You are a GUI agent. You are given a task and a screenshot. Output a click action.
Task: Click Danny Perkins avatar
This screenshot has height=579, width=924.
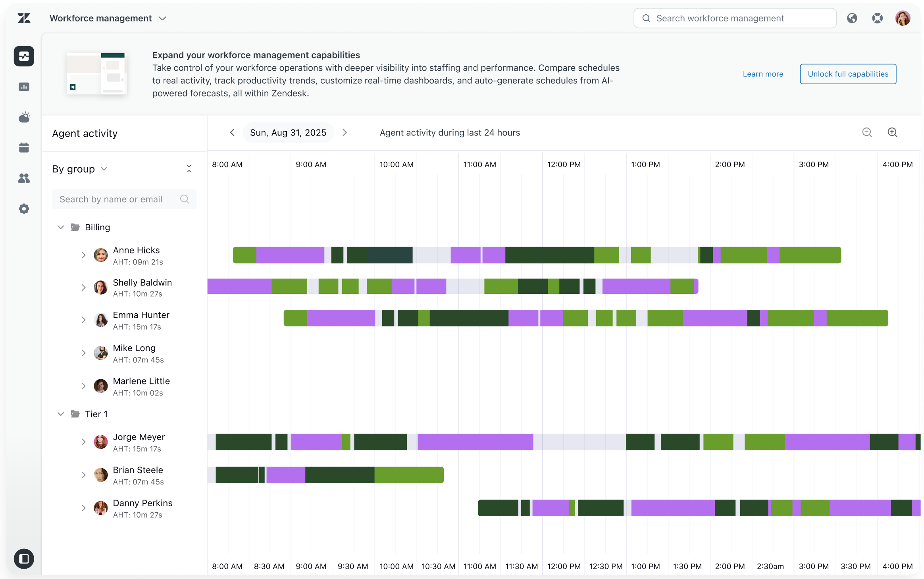coord(101,508)
